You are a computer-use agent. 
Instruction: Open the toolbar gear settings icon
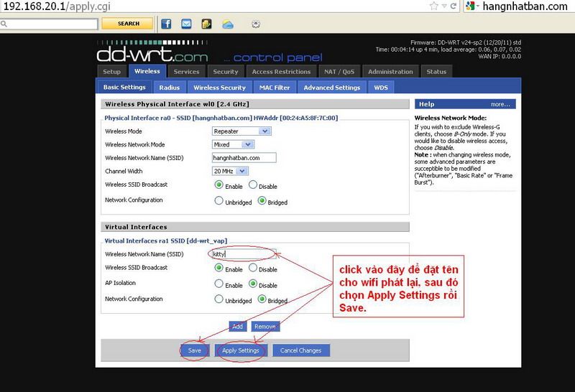pyautogui.click(x=256, y=24)
